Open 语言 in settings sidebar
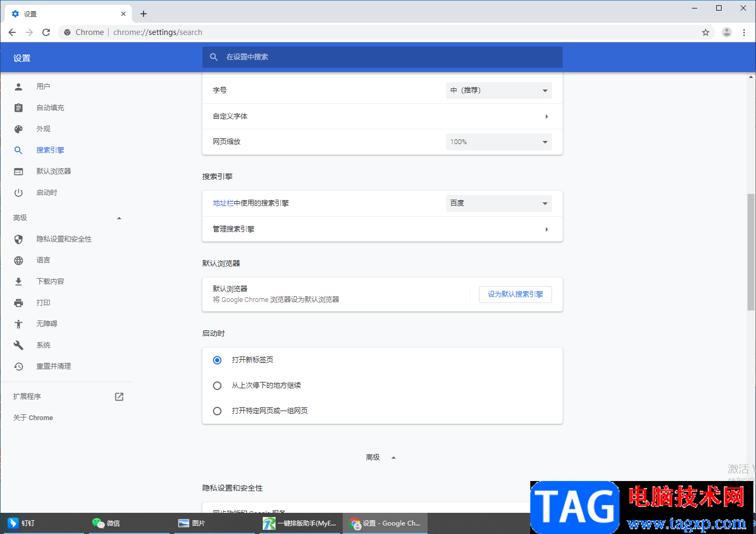This screenshot has width=756, height=534. click(43, 260)
